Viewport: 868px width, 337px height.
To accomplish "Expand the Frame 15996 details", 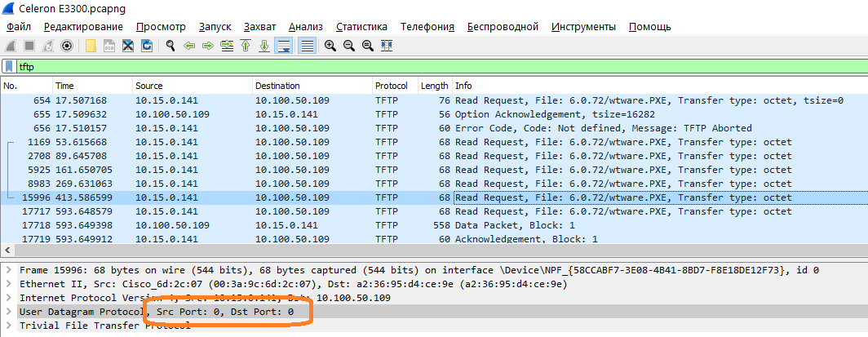I will [9, 270].
